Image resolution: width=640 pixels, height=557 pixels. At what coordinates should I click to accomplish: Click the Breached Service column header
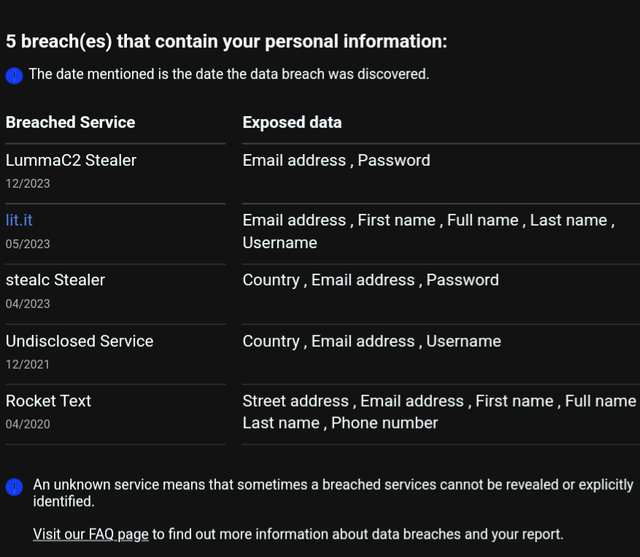pos(70,122)
